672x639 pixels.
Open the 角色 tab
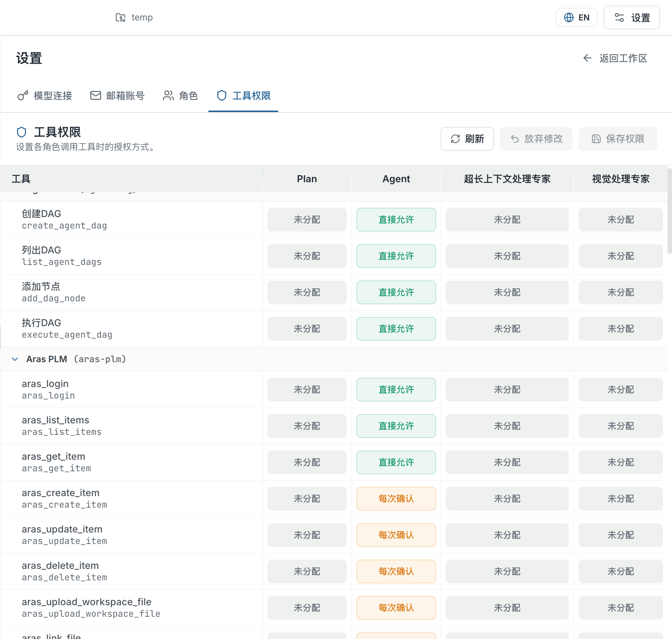point(180,96)
